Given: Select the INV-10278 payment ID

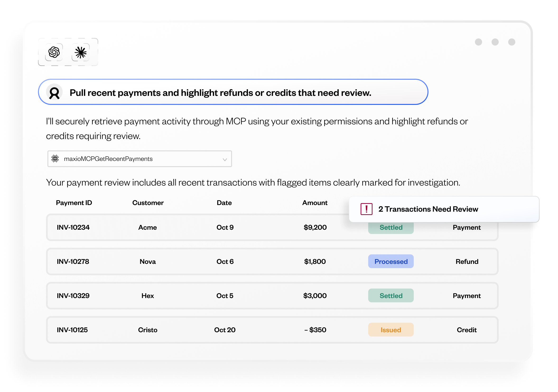Looking at the screenshot, I should tap(73, 261).
